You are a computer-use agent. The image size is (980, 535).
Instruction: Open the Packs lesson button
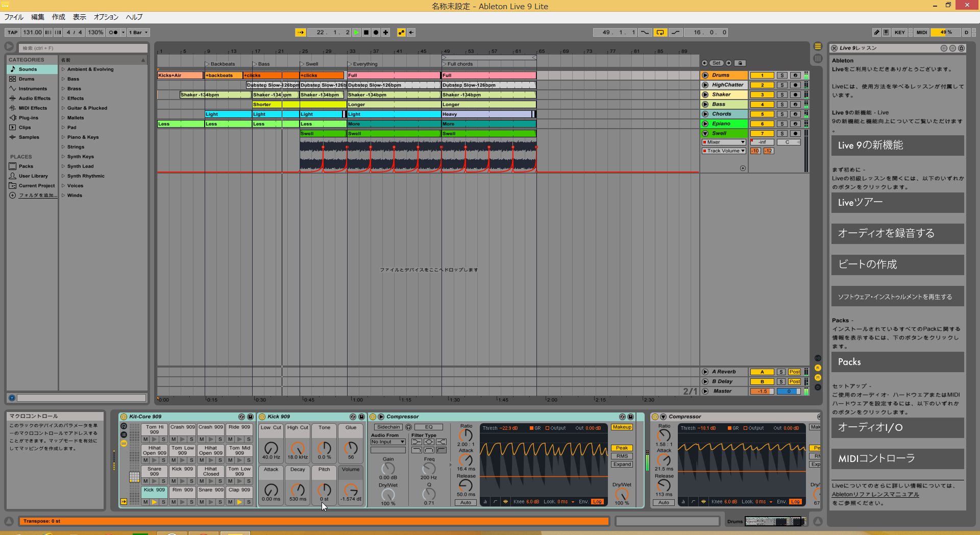click(x=897, y=362)
